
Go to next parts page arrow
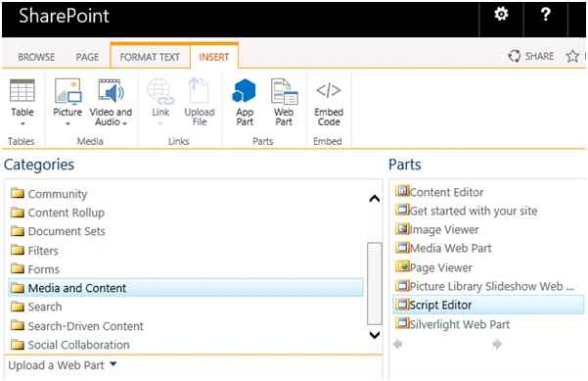coord(497,344)
